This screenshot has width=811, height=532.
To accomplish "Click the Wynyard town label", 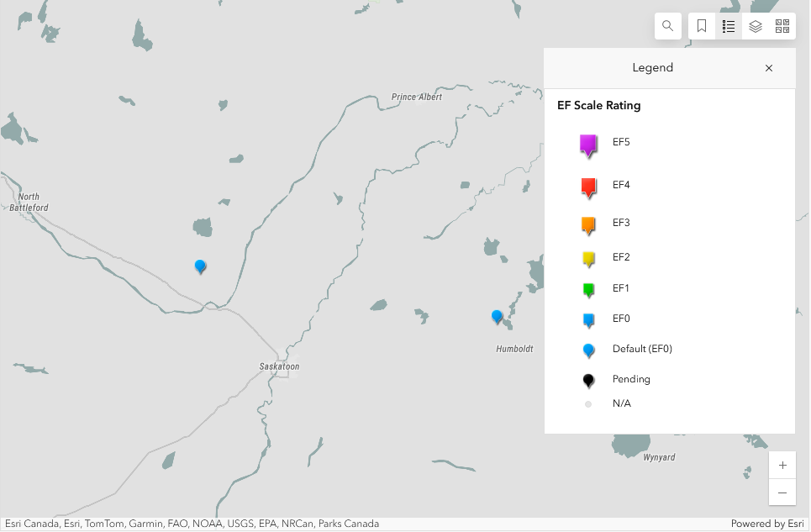I will (x=659, y=457).
